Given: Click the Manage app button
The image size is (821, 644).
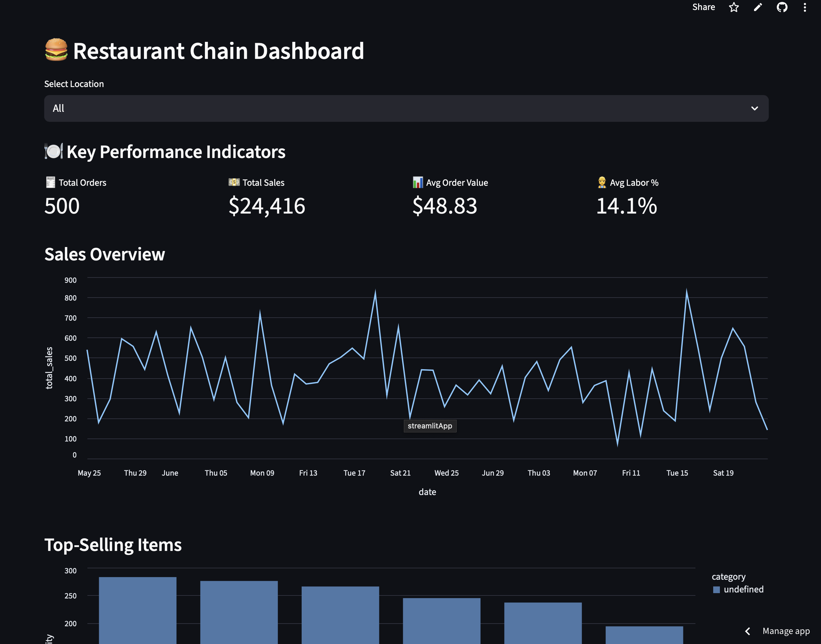Looking at the screenshot, I should point(786,631).
